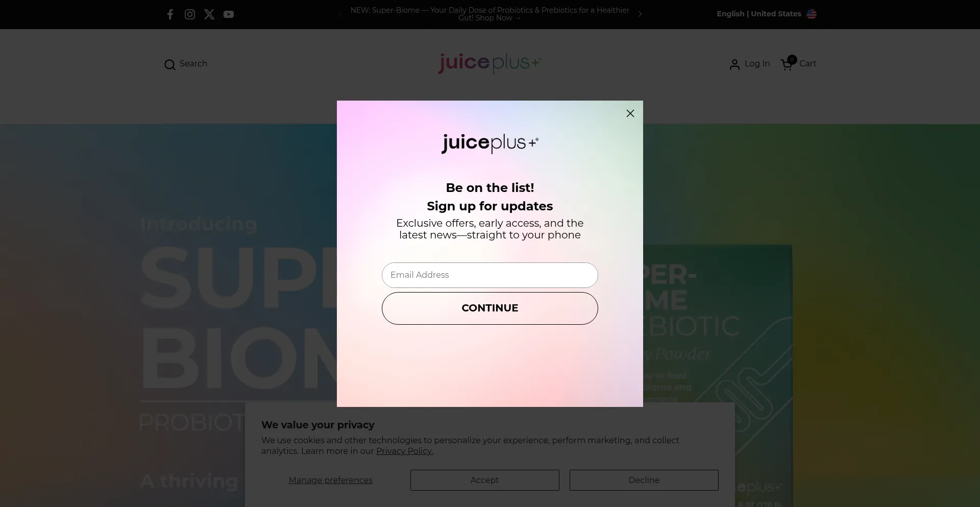The image size is (980, 507).
Task: Open the YouTube channel icon
Action: click(229, 14)
